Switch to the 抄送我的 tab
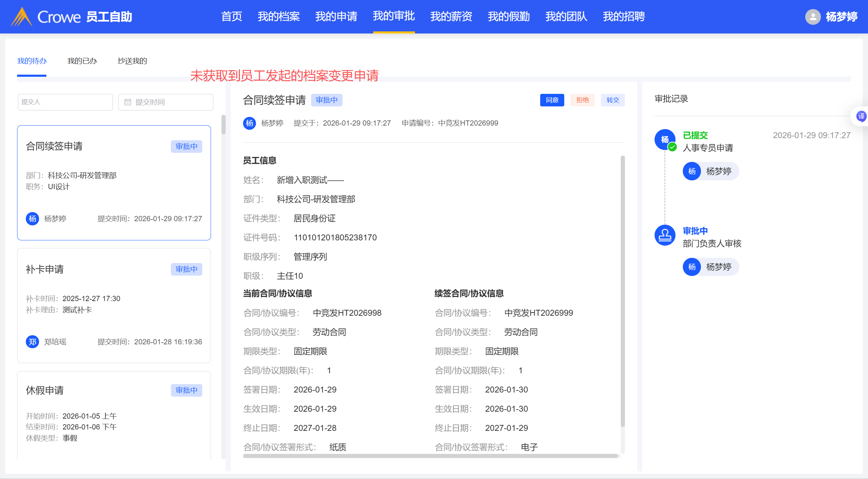 pyautogui.click(x=132, y=61)
